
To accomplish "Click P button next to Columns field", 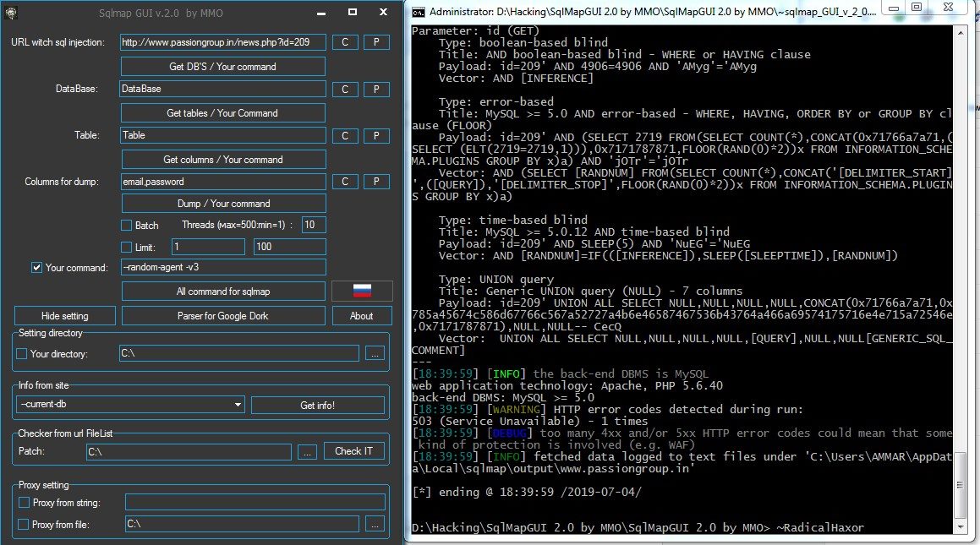I will [x=376, y=182].
